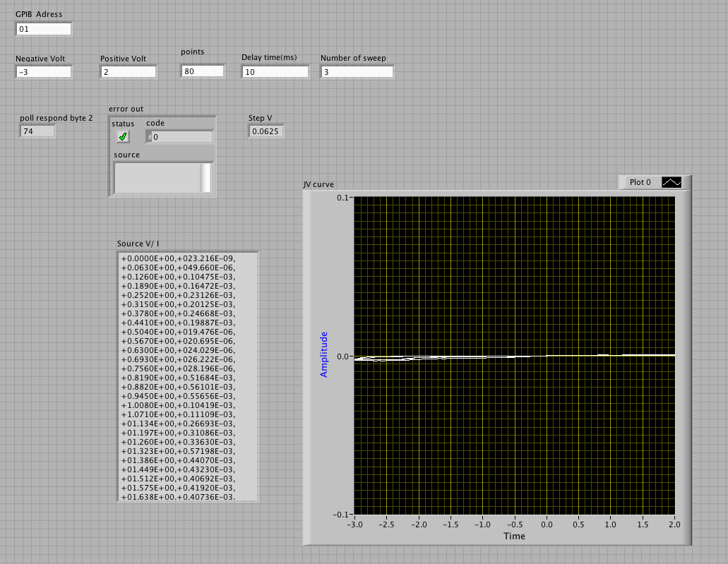Click row +0.5040E+00,+019.476E-06 in list

pyautogui.click(x=178, y=332)
